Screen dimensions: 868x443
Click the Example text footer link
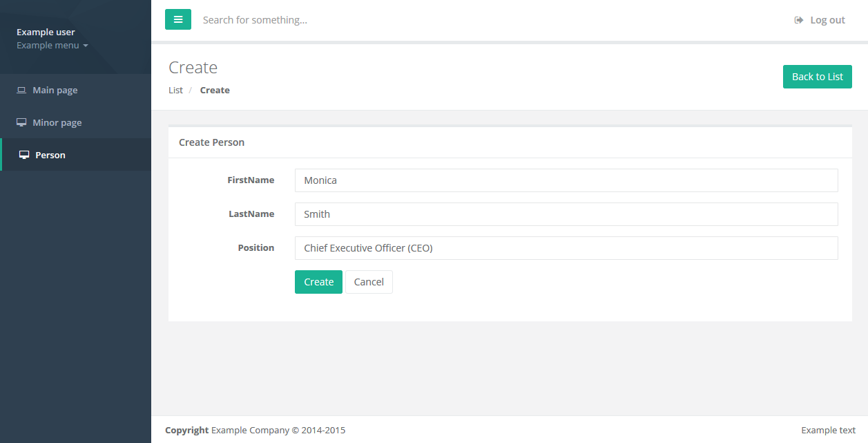828,429
